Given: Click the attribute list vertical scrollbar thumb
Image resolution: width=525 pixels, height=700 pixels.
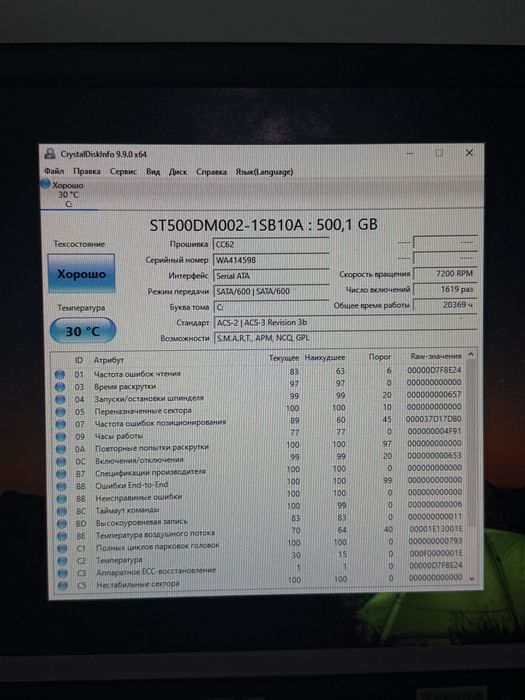Looking at the screenshot, I should (471, 442).
